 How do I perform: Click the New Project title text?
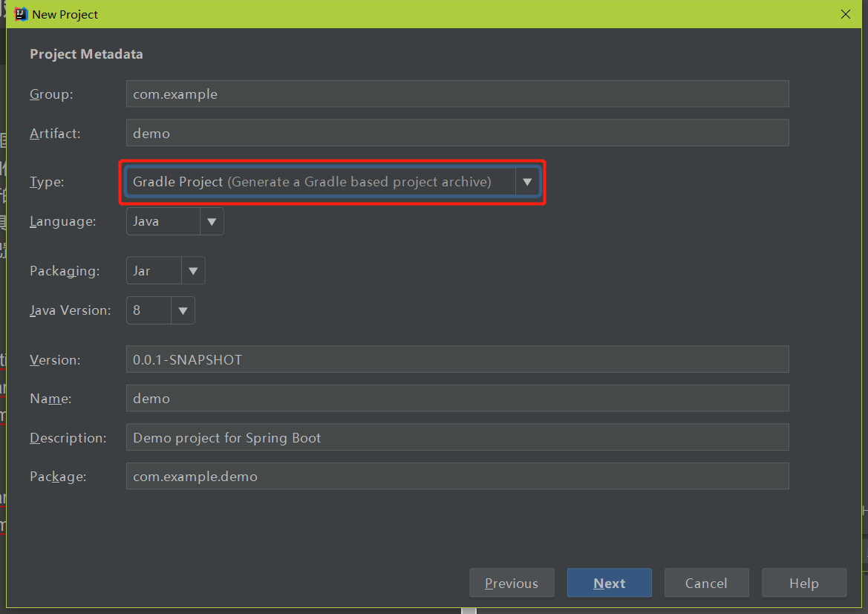[x=65, y=14]
